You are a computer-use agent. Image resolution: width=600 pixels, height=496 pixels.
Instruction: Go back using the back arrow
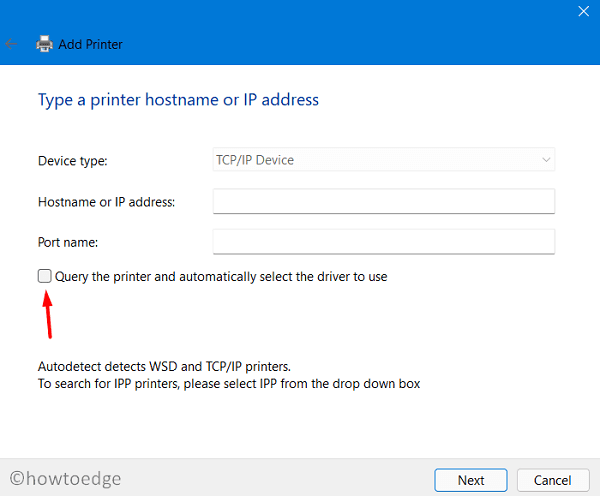coord(11,44)
